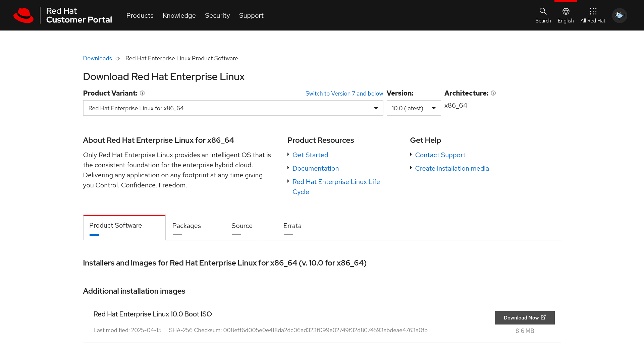
Task: Click the Architecture info icon
Action: (x=493, y=93)
